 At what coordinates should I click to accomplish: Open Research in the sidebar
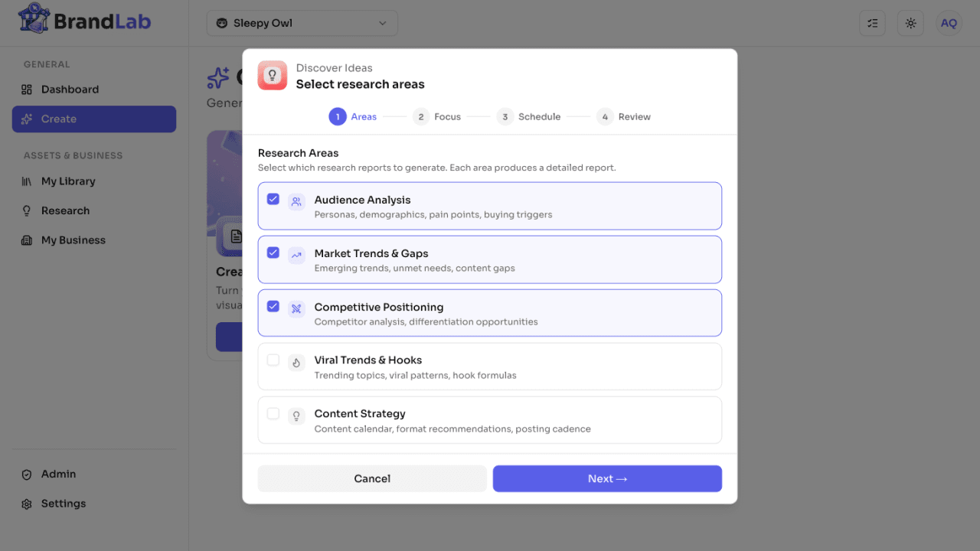(x=94, y=210)
